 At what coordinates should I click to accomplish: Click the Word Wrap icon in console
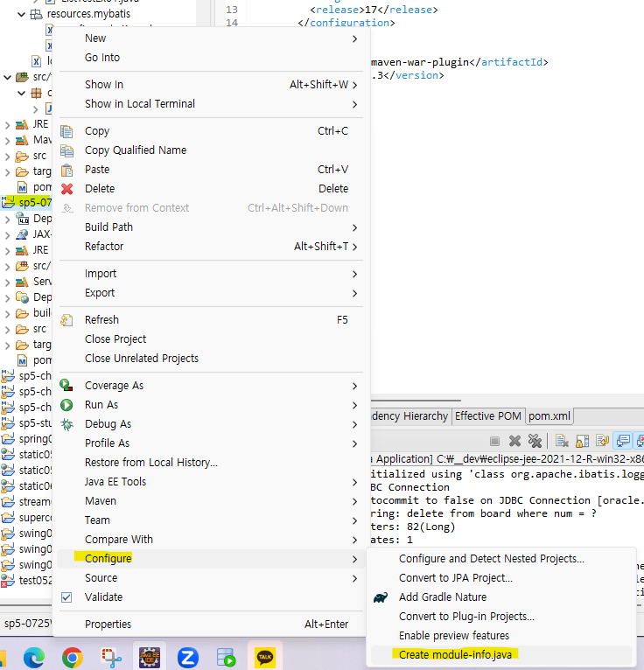click(x=602, y=441)
